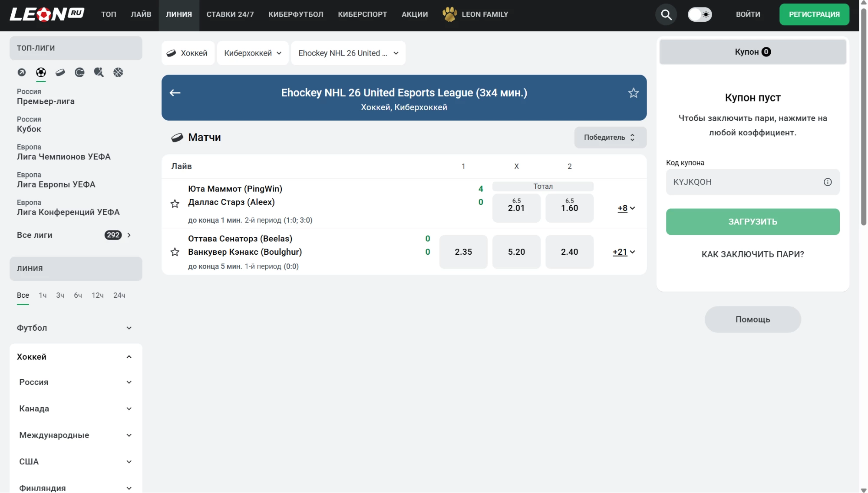Click the puck icon beside Матчи heading
868x493 pixels.
click(177, 138)
